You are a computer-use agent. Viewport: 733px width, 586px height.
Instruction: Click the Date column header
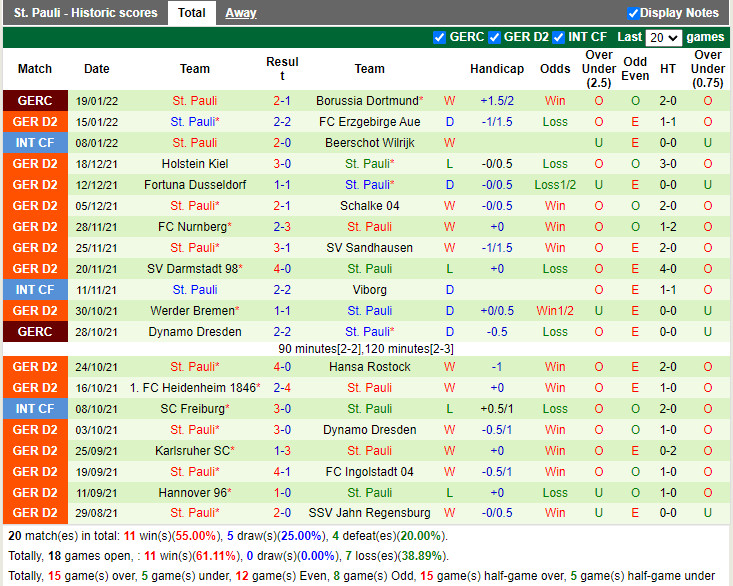point(97,69)
